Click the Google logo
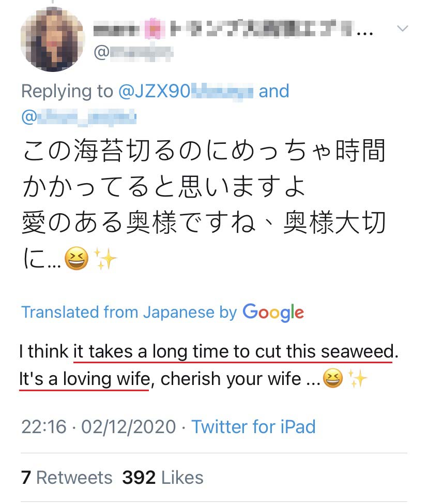This screenshot has width=428, height=504. click(x=273, y=312)
